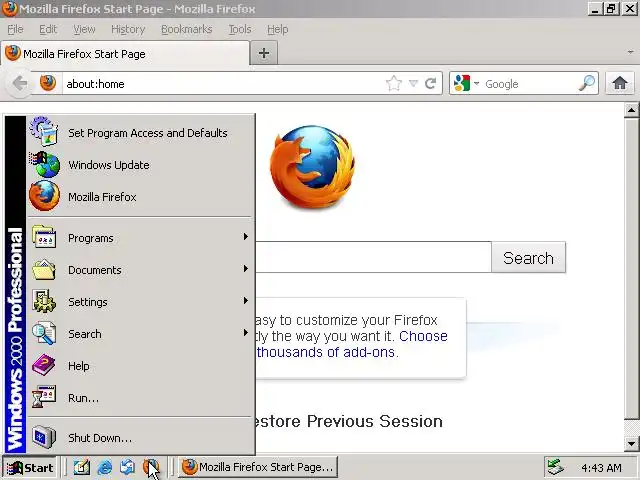Image resolution: width=640 pixels, height=480 pixels.
Task: Click the Google search input field
Action: tap(530, 84)
